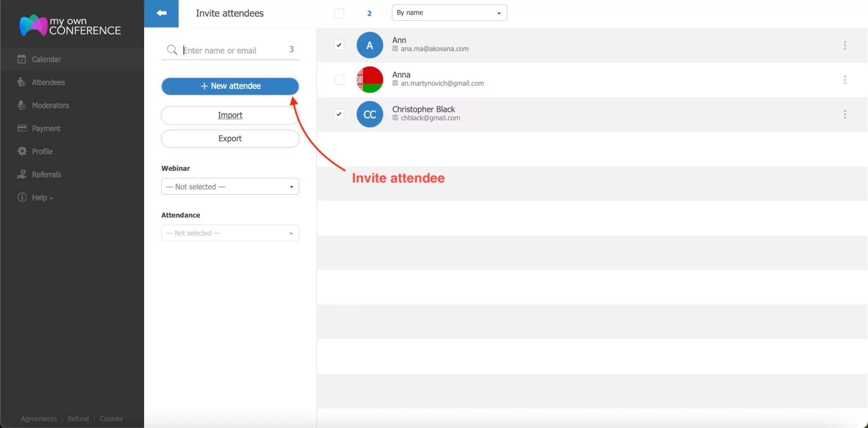Open the Payment sidebar item
The height and width of the screenshot is (428, 868).
click(46, 128)
